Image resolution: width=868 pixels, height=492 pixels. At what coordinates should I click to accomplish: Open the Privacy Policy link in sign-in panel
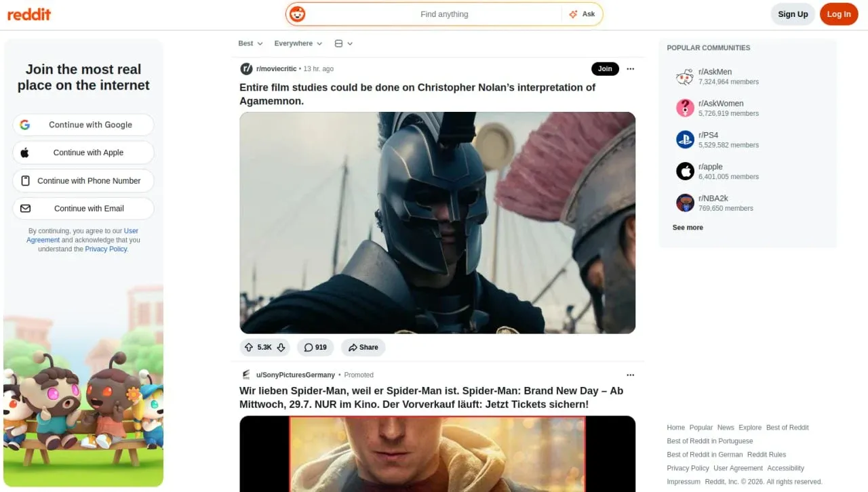[x=106, y=249]
